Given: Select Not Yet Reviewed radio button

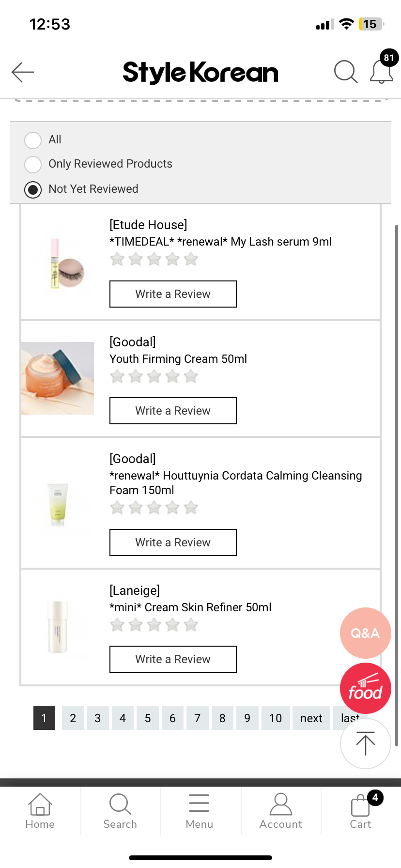Looking at the screenshot, I should [33, 189].
